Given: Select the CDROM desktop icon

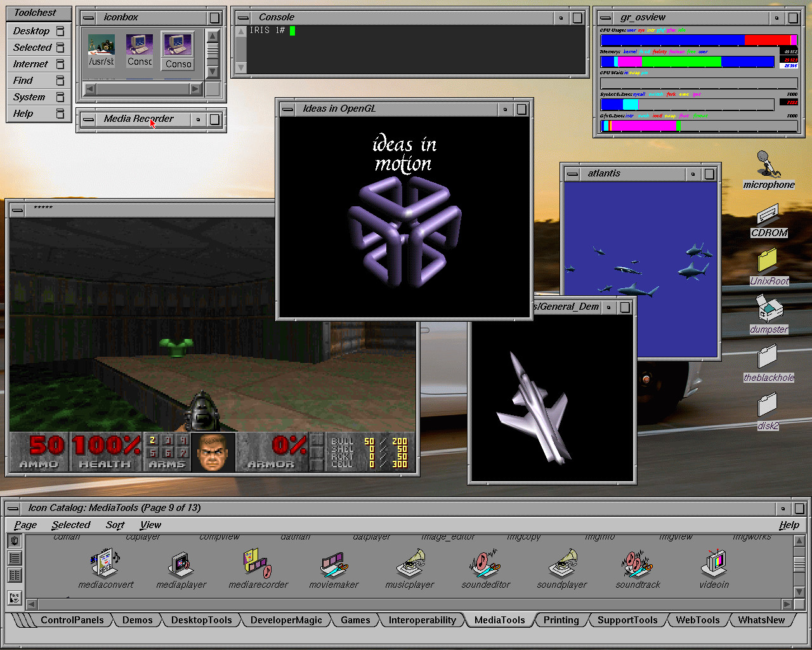Looking at the screenshot, I should pos(768,215).
